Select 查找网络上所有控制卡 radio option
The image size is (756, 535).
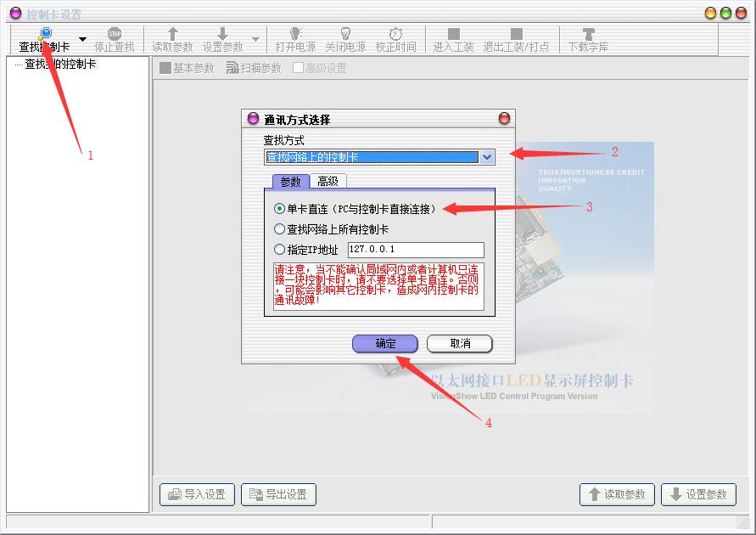tap(280, 229)
